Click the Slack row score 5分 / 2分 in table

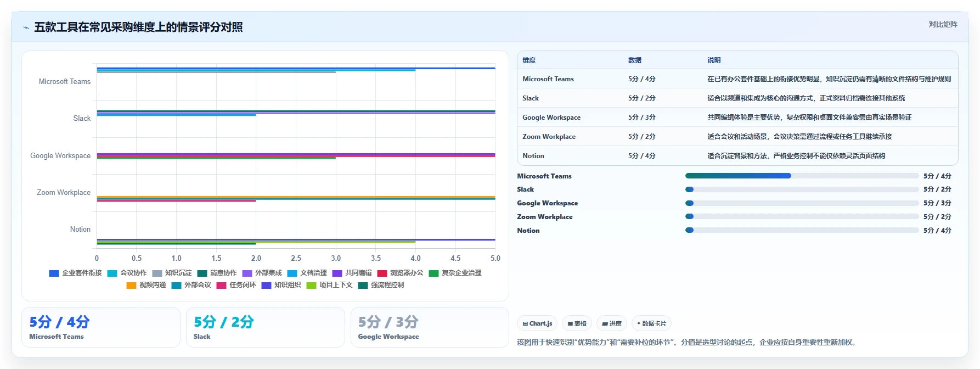click(x=642, y=98)
